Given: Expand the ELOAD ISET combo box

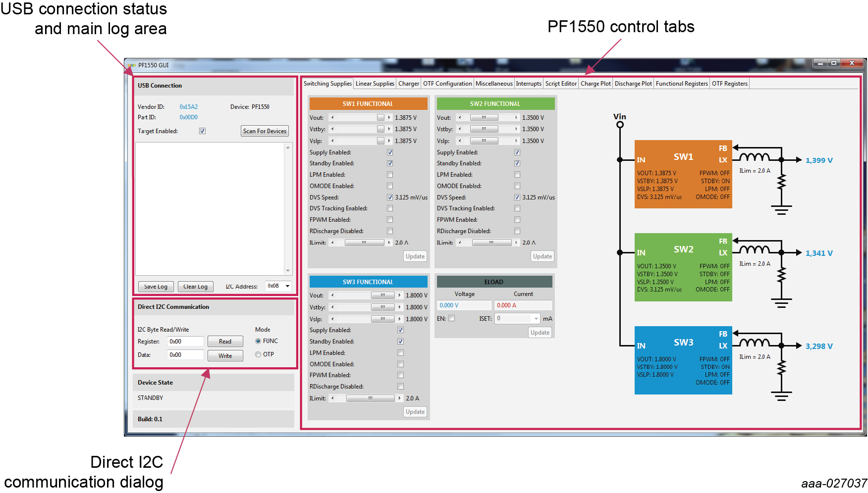Looking at the screenshot, I should pos(536,319).
